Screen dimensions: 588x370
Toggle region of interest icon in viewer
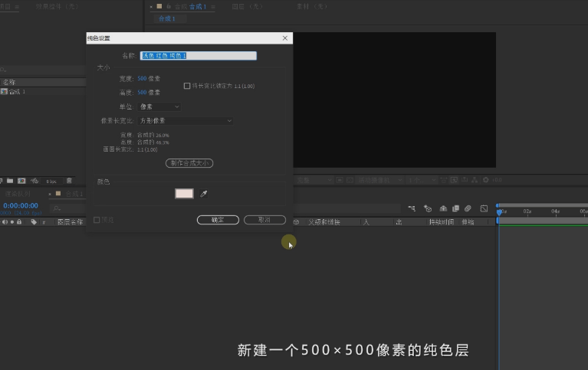(340, 180)
